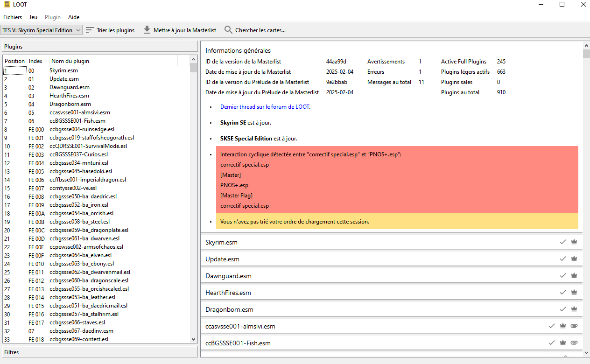590x364 pixels.
Task: Click the master crown icon on Dawnguard.esm card
Action: tap(574, 275)
